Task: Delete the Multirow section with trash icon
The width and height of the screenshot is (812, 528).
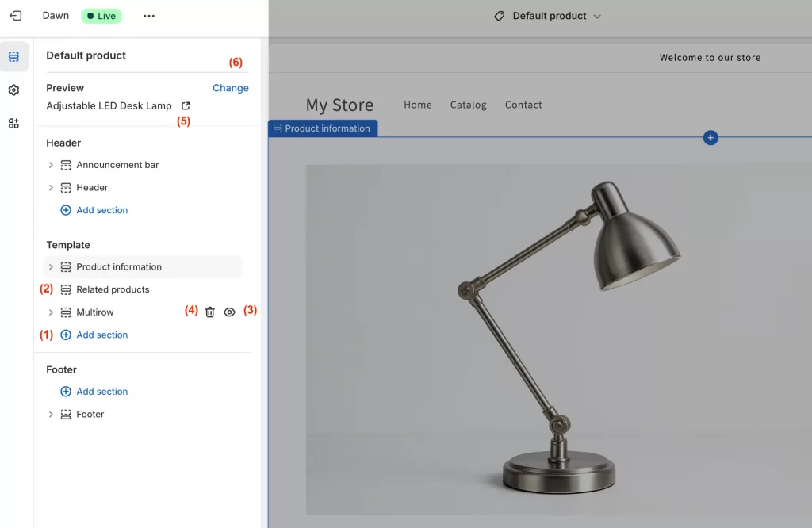Action: tap(209, 312)
